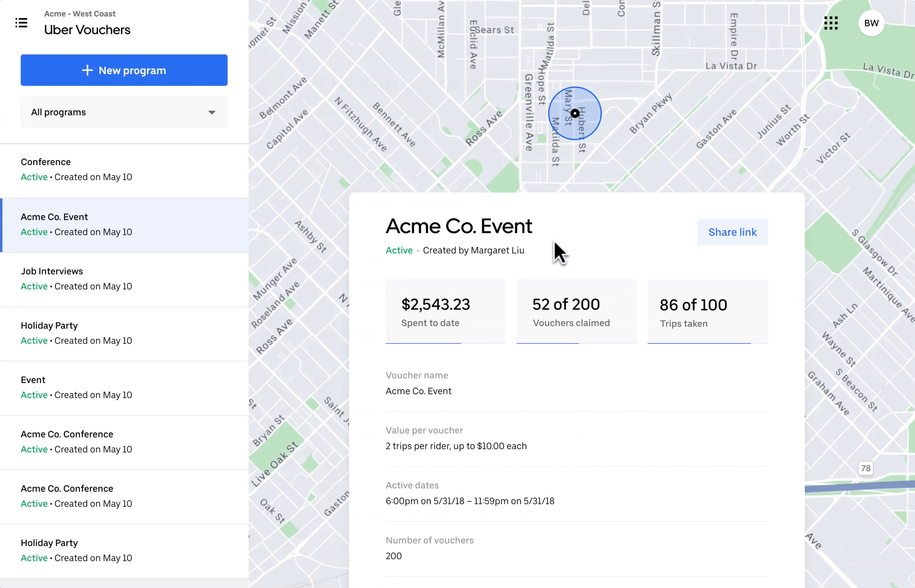The image size is (915, 588).
Task: Click the Vouchers claimed stat card
Action: tap(577, 311)
